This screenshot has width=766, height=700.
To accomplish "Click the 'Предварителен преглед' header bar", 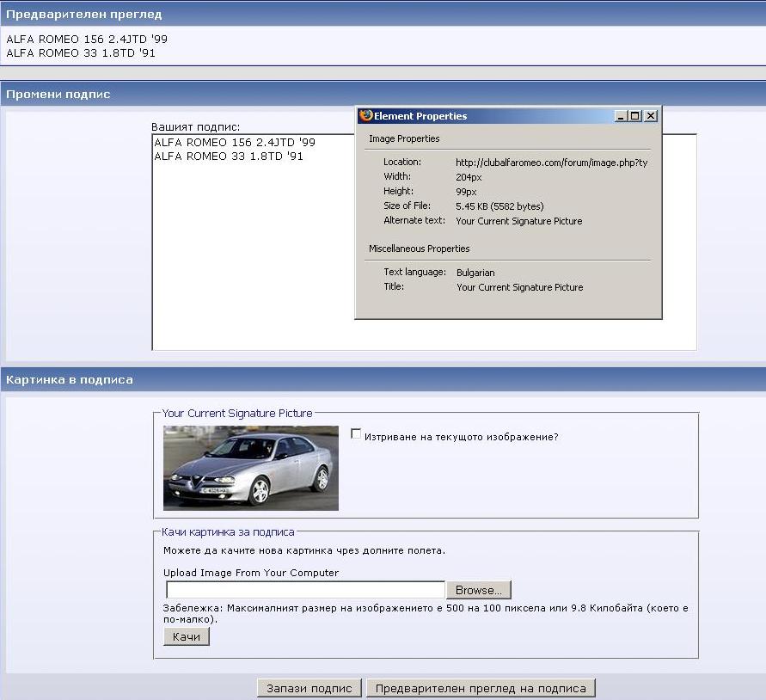I will [x=84, y=15].
